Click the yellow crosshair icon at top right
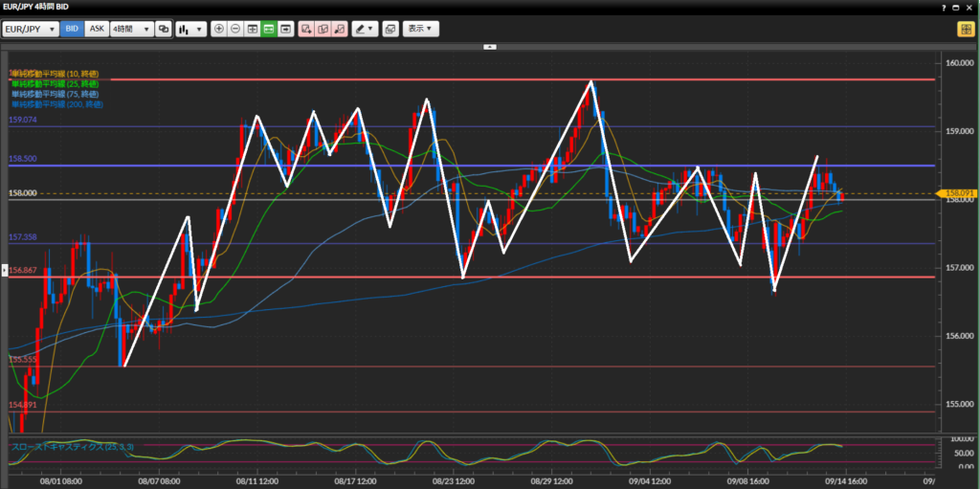The width and height of the screenshot is (980, 489). (x=965, y=29)
